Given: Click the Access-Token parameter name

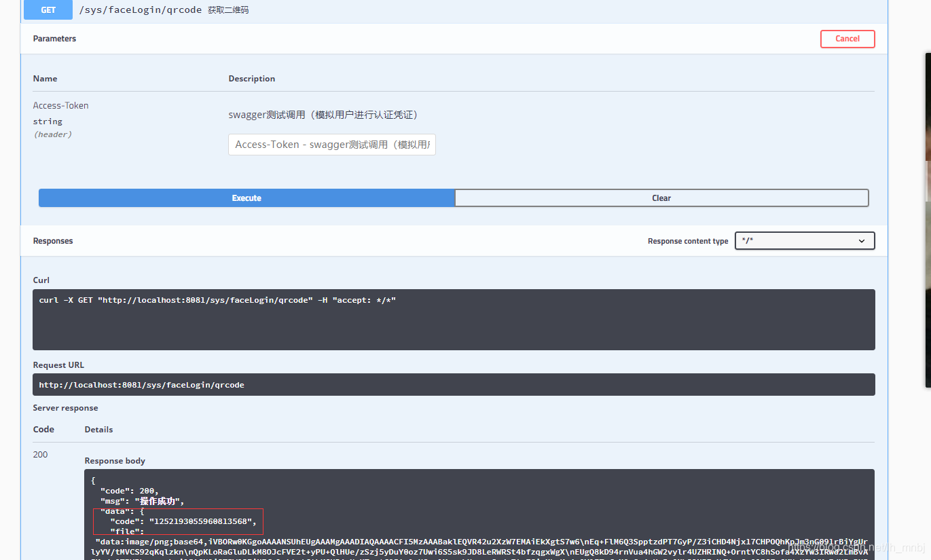Looking at the screenshot, I should pos(61,105).
